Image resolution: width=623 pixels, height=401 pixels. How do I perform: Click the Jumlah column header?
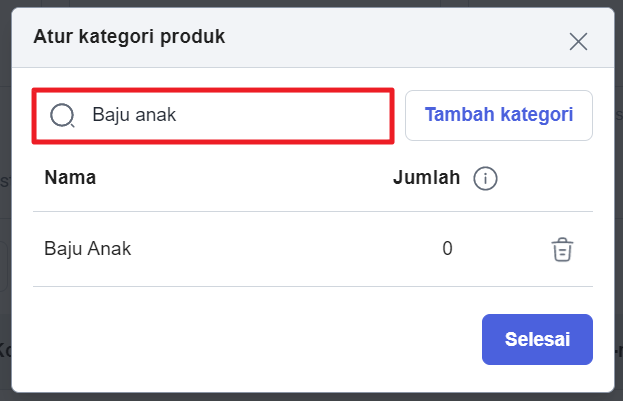point(426,178)
